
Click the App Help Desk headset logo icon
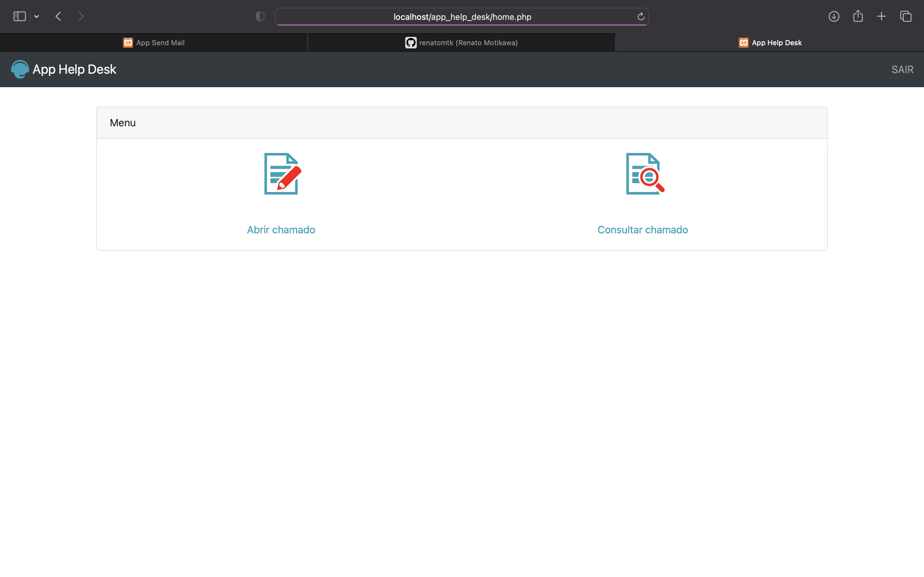tap(20, 69)
